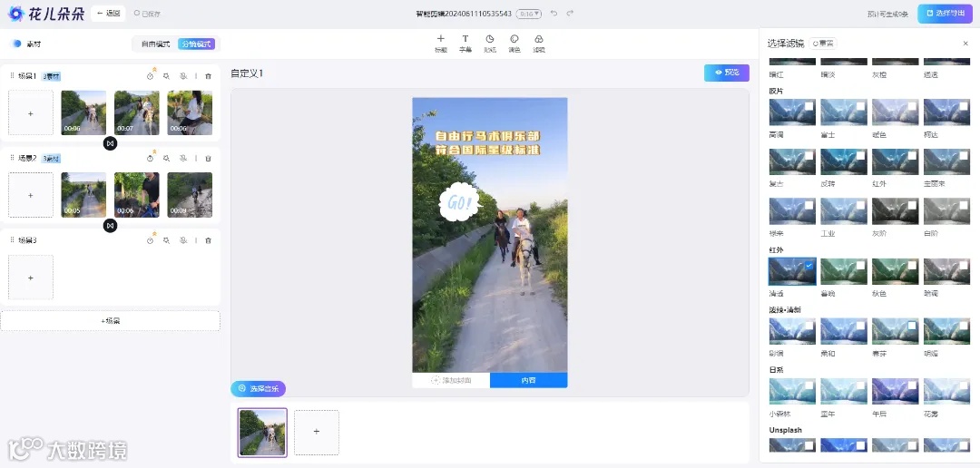Viewport: 980px width, 468px height.
Task: Open the 0:16 duration dropdown
Action: click(x=529, y=13)
